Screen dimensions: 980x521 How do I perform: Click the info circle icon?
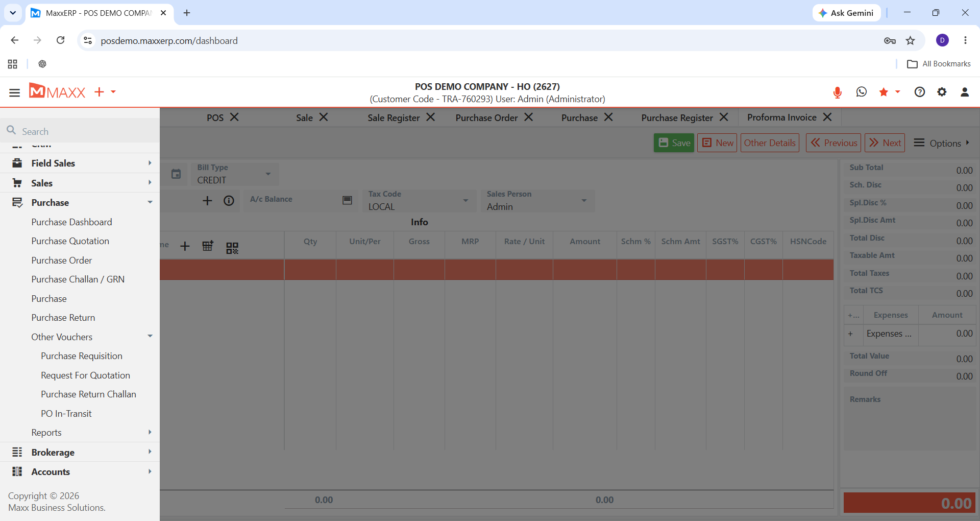229,201
